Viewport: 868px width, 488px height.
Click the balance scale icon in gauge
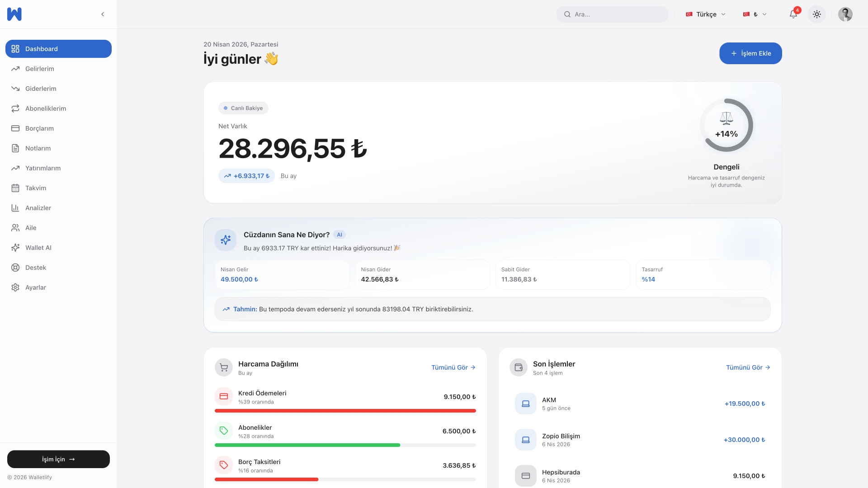coord(726,118)
